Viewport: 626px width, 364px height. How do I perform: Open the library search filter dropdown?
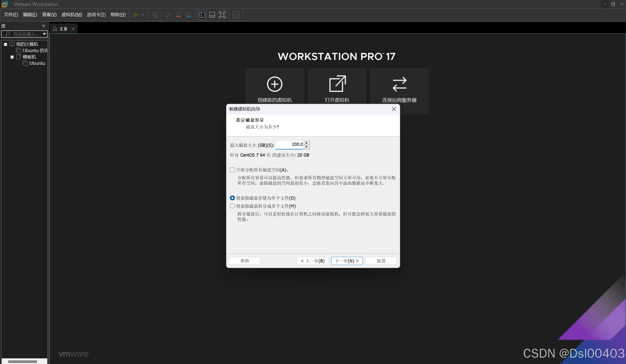click(44, 34)
